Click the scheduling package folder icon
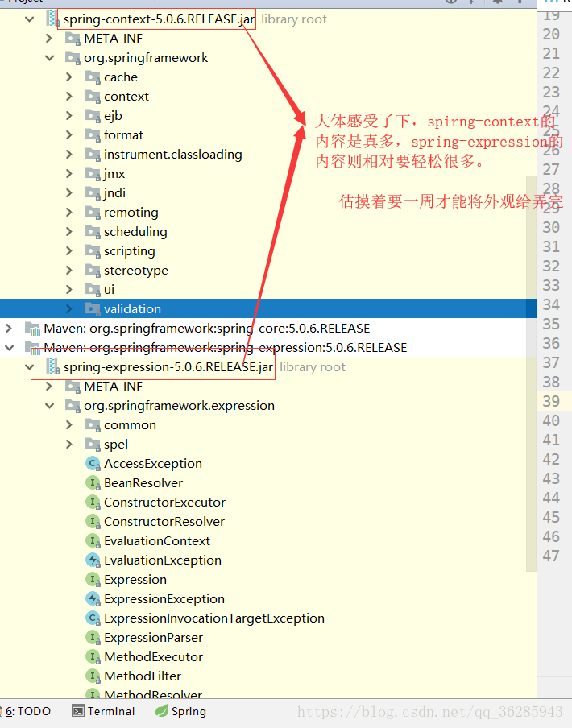 tap(93, 232)
